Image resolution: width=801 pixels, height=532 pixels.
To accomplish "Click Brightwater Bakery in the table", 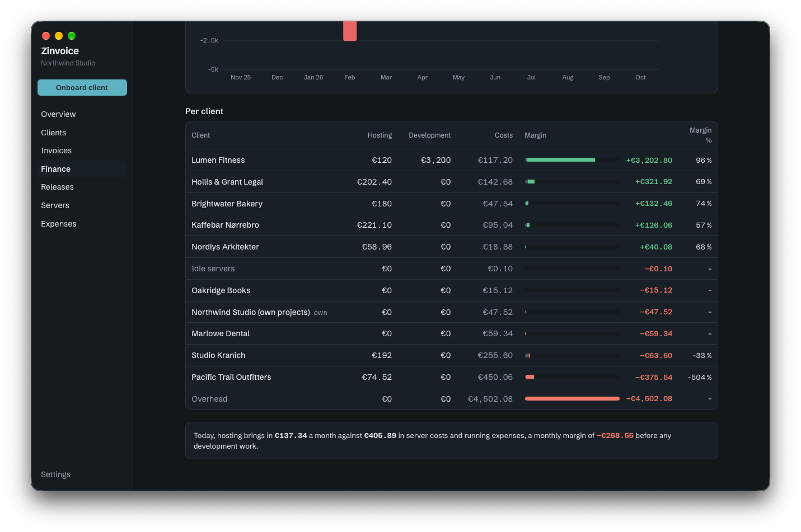I will 227,204.
